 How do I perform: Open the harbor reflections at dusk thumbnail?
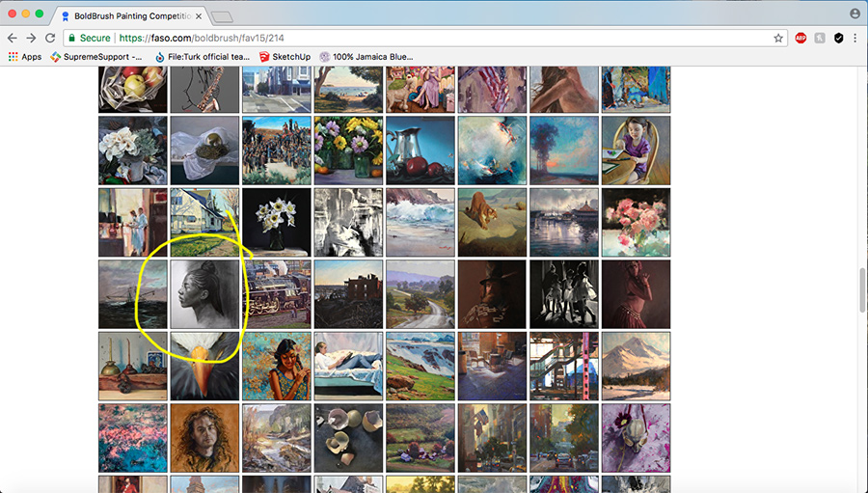[x=564, y=222]
